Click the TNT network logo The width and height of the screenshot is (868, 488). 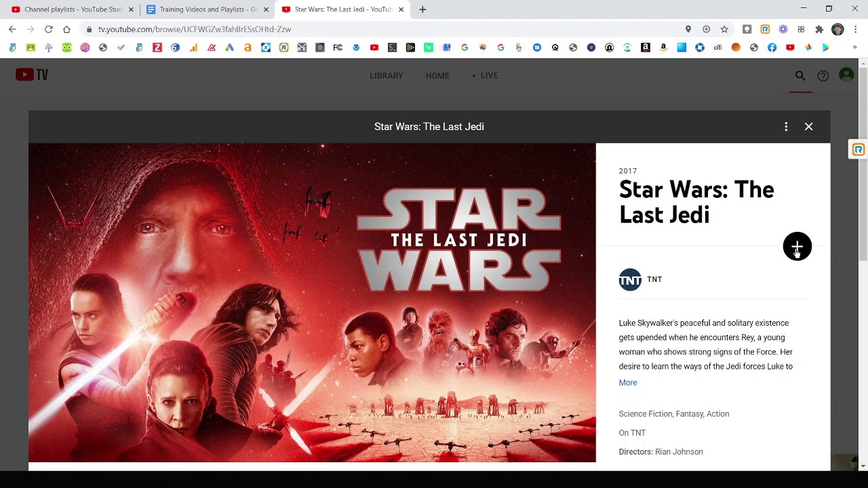(x=630, y=280)
